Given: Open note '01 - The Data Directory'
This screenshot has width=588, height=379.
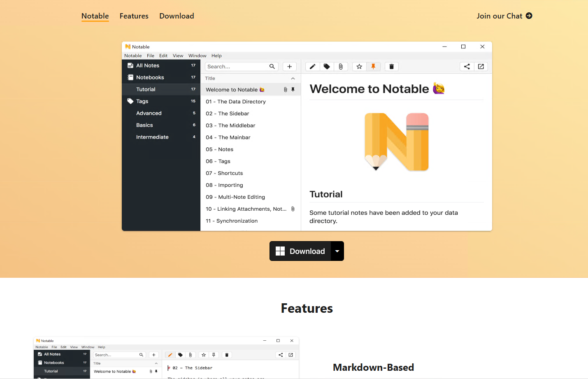Looking at the screenshot, I should 251,102.
